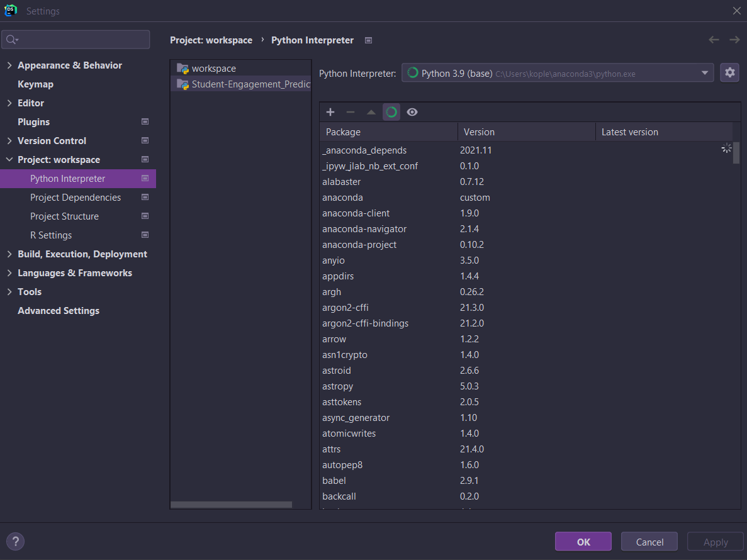Click the Project: workspace breadcrumb
This screenshot has width=747, height=560.
tap(211, 40)
